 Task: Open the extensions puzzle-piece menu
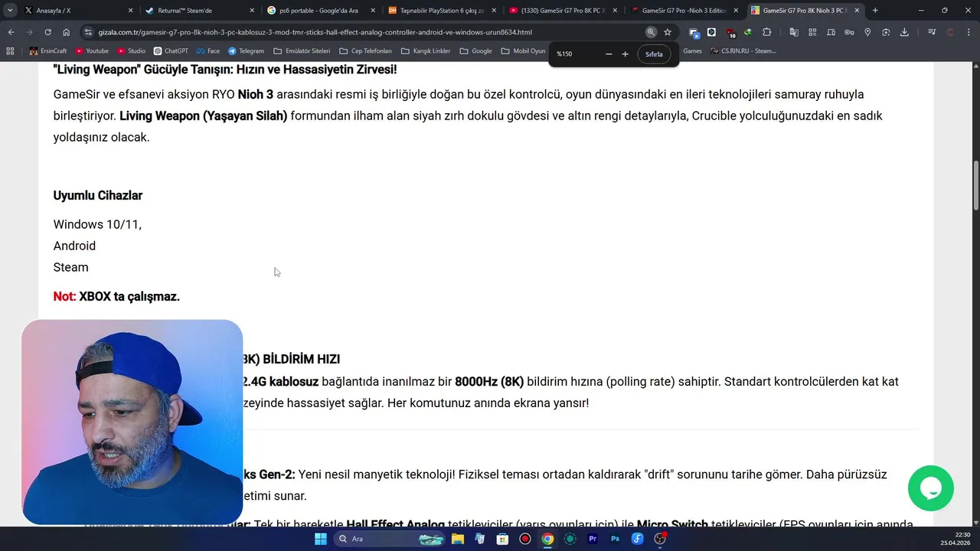(766, 32)
